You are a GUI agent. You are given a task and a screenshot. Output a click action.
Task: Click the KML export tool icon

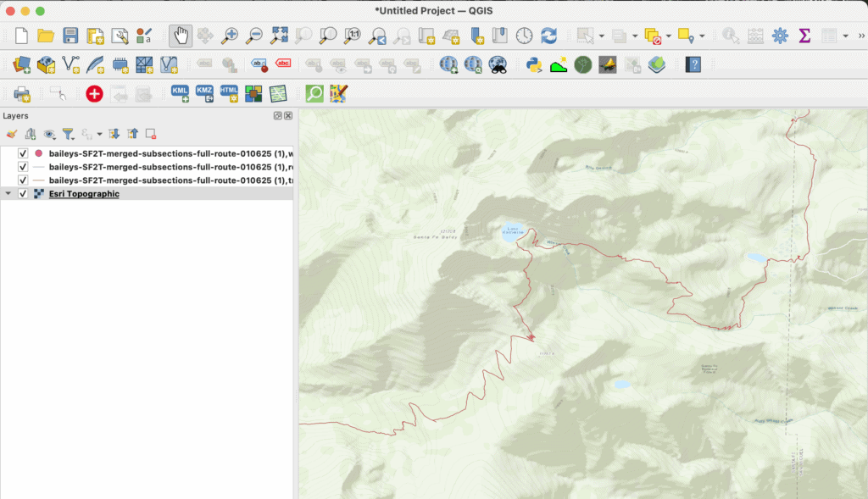click(180, 93)
